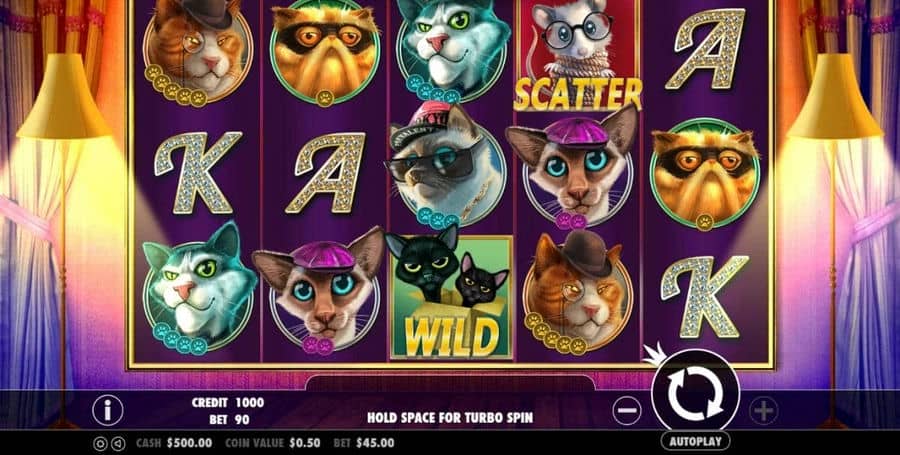
Task: Toggle the sound speaker icon
Action: tap(117, 443)
